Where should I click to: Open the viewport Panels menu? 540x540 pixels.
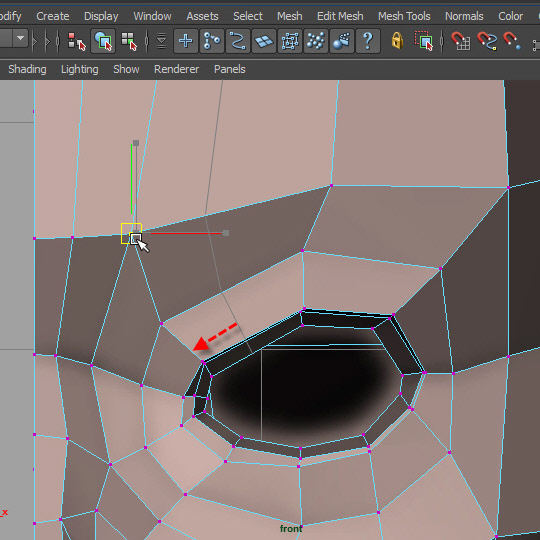[229, 69]
